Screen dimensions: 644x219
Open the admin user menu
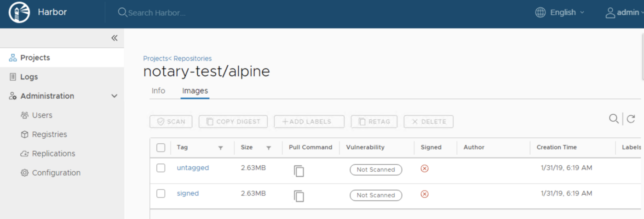click(625, 12)
